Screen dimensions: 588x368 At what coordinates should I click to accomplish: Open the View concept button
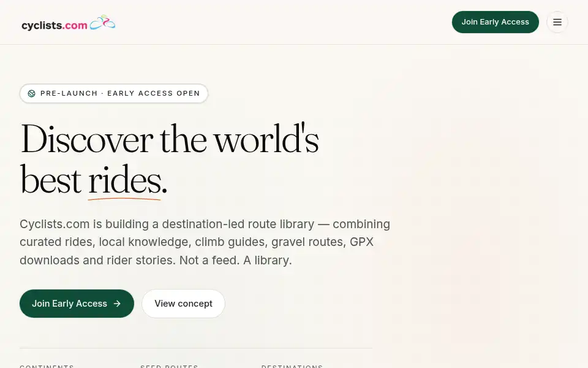(183, 304)
